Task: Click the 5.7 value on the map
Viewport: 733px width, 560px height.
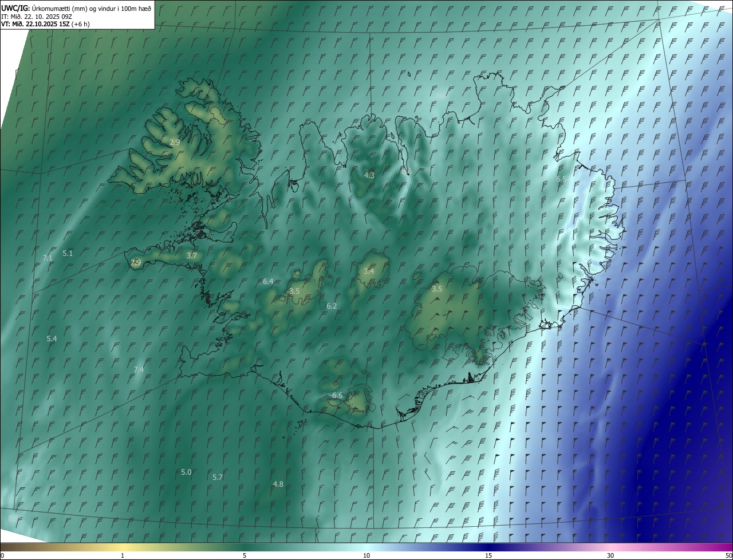Action: pos(218,477)
